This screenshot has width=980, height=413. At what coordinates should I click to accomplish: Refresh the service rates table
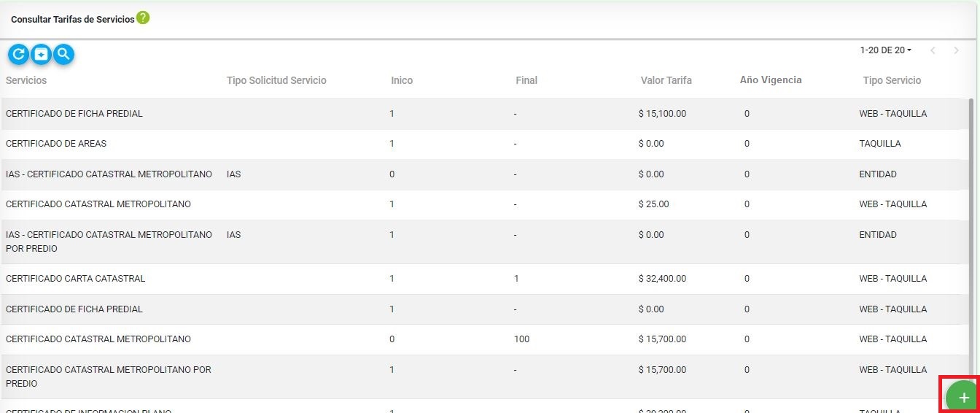pos(19,54)
